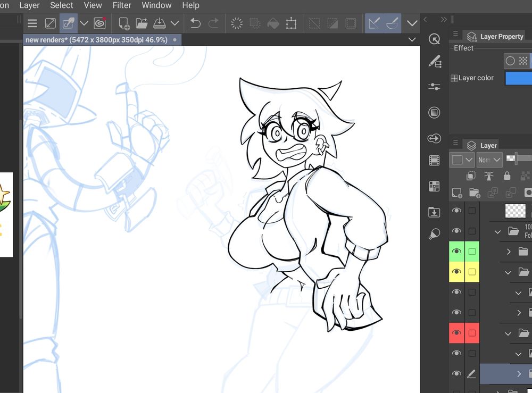This screenshot has width=532, height=393.
Task: Open the View menu
Action: pyautogui.click(x=93, y=5)
